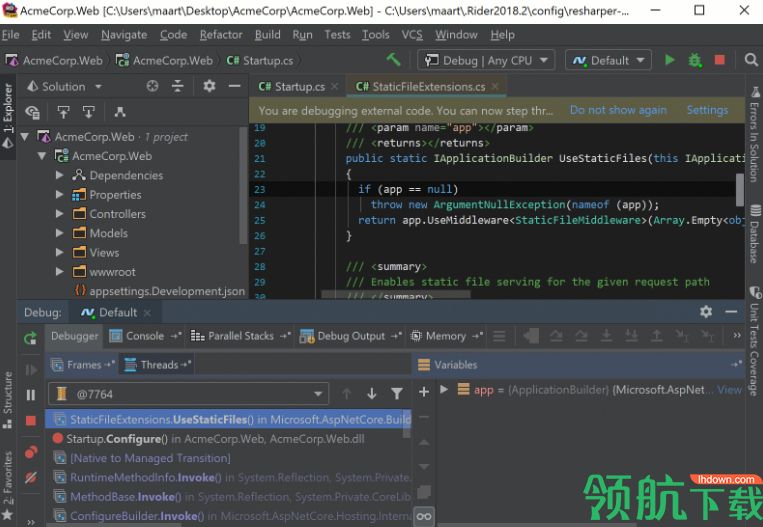This screenshot has height=527, width=763.
Task: Open the Database side panel
Action: [x=755, y=235]
